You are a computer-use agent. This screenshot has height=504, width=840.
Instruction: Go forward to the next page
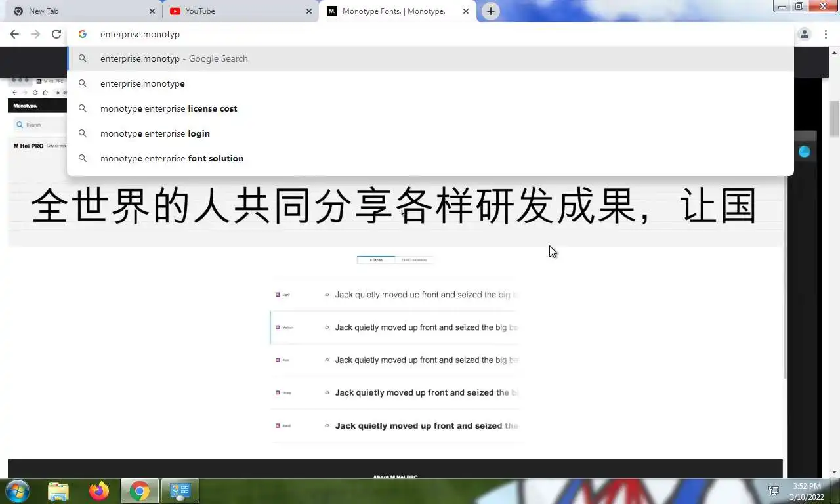35,34
